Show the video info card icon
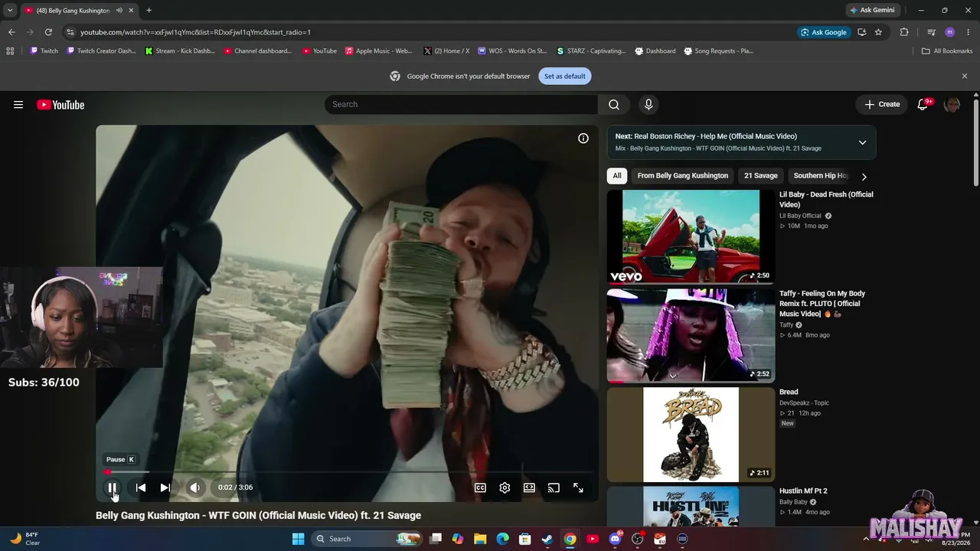980x551 pixels. point(583,139)
